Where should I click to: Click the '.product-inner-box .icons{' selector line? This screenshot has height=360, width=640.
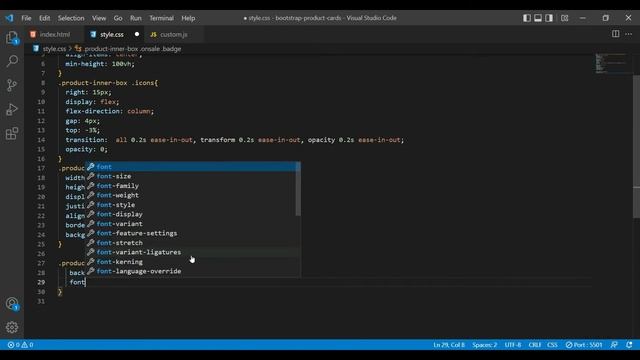pos(108,83)
